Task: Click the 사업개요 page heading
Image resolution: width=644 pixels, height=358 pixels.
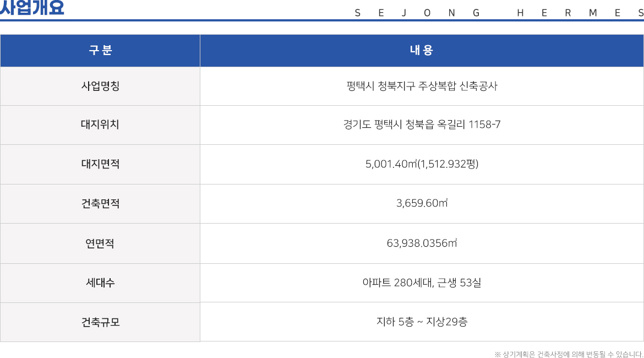Action: 32,7
